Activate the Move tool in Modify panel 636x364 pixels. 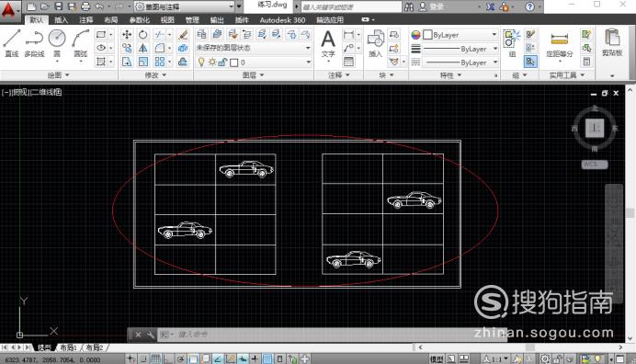pos(127,35)
